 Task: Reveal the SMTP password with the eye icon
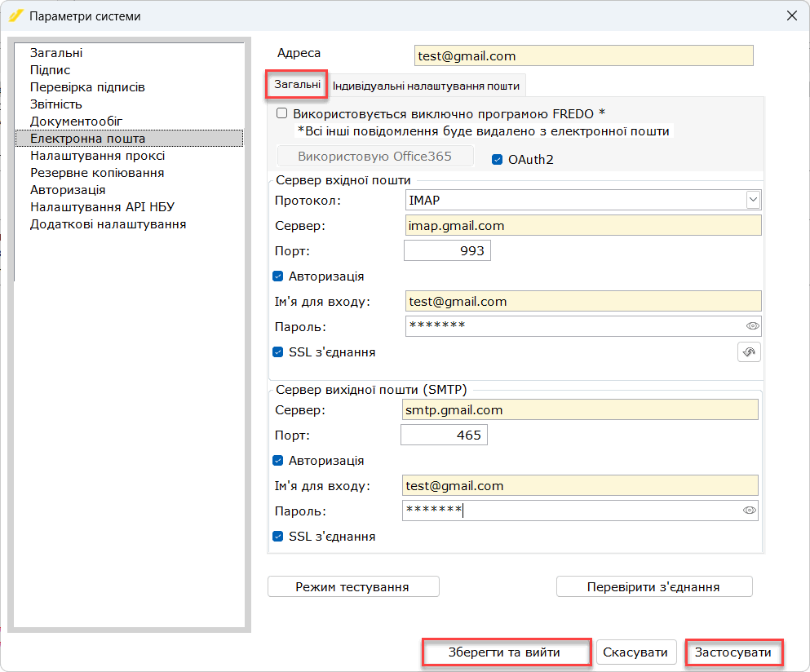click(750, 511)
